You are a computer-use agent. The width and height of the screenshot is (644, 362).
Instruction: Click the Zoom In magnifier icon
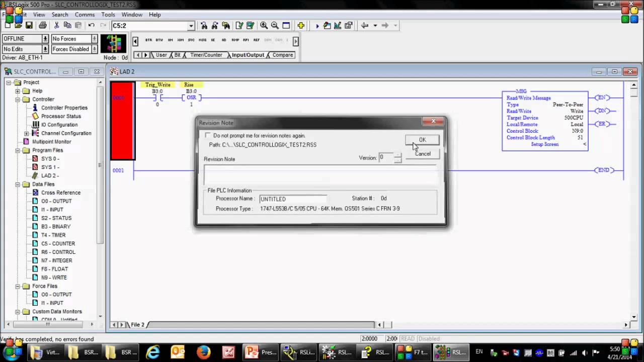[264, 26]
